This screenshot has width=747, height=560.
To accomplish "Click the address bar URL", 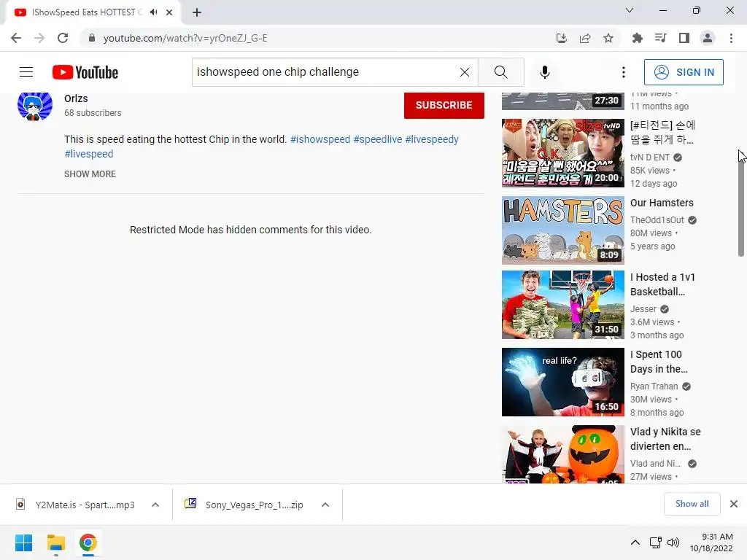I will pyautogui.click(x=185, y=38).
